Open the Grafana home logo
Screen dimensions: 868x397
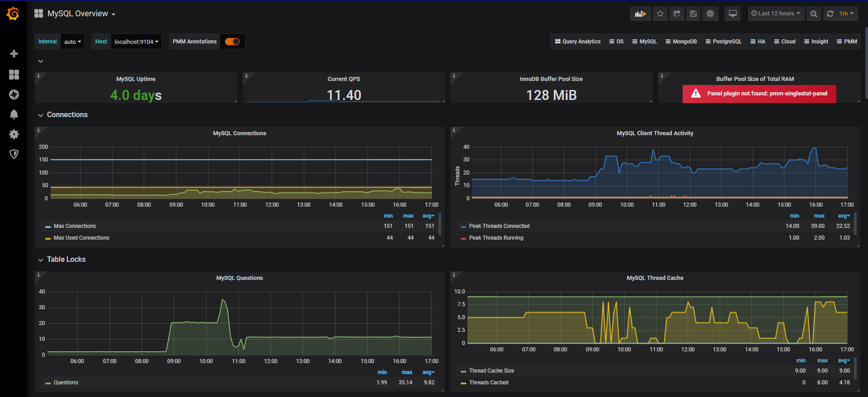(x=13, y=14)
